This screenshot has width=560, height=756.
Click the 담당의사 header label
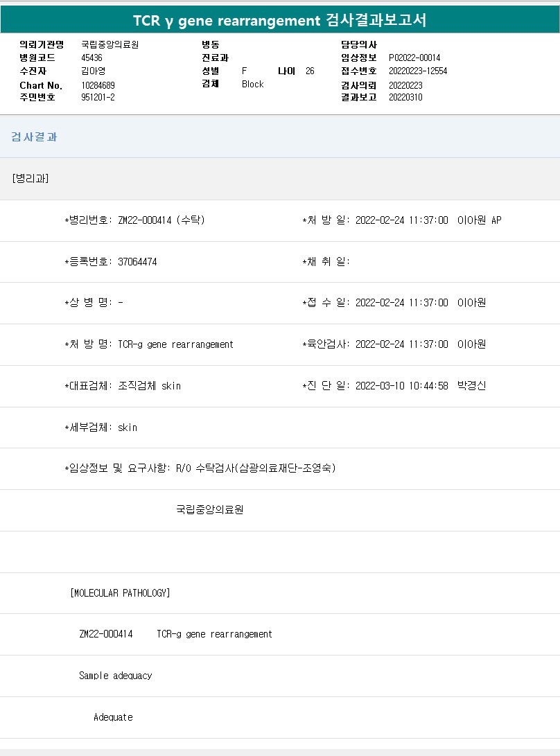coord(359,44)
